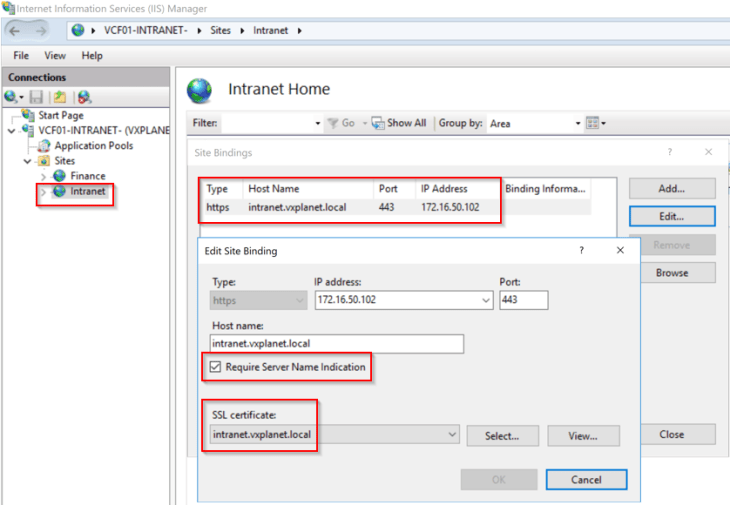Click the Show All button
The image size is (730, 505).
point(399,123)
